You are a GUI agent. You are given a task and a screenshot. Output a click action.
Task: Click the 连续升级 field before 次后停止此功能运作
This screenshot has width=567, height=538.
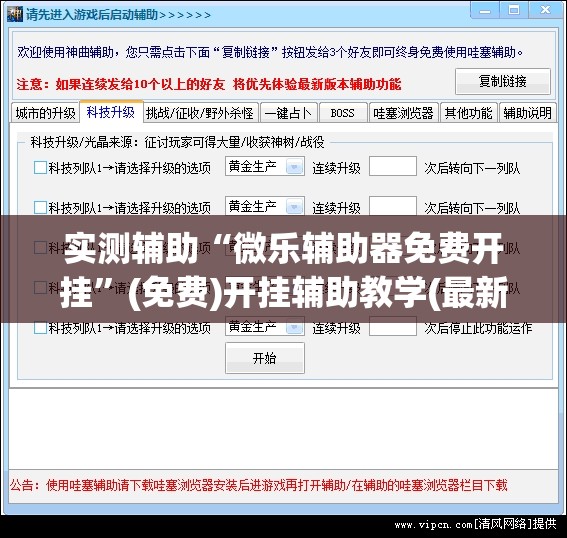click(x=393, y=327)
